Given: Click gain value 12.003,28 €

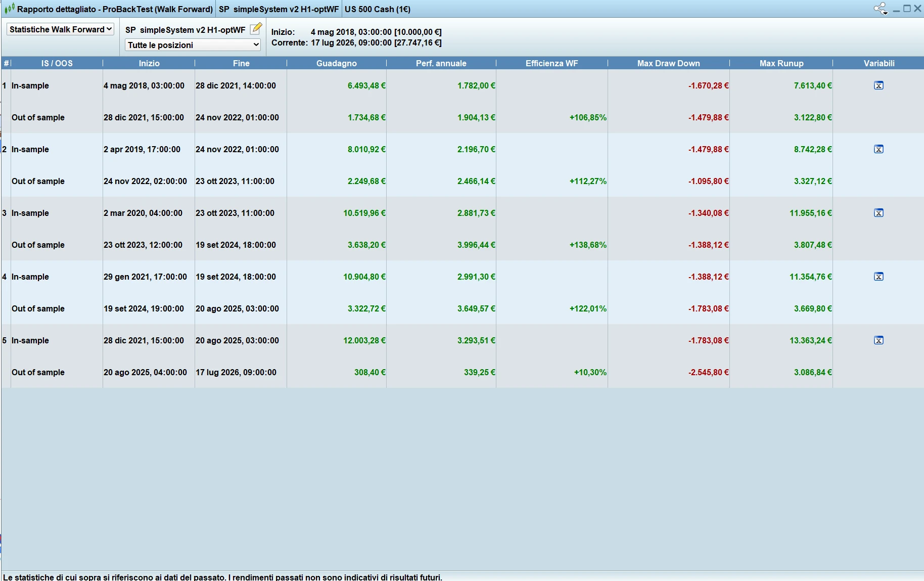Looking at the screenshot, I should tap(364, 340).
